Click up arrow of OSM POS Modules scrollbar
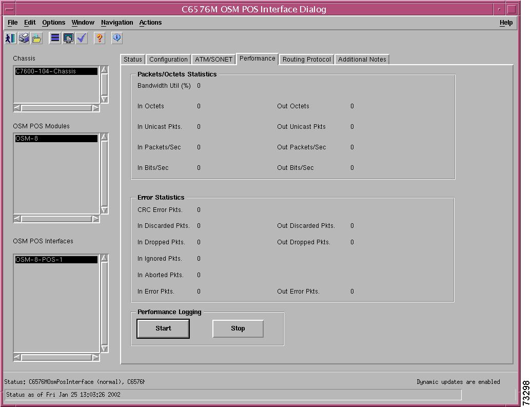The image size is (532, 407). [x=104, y=137]
